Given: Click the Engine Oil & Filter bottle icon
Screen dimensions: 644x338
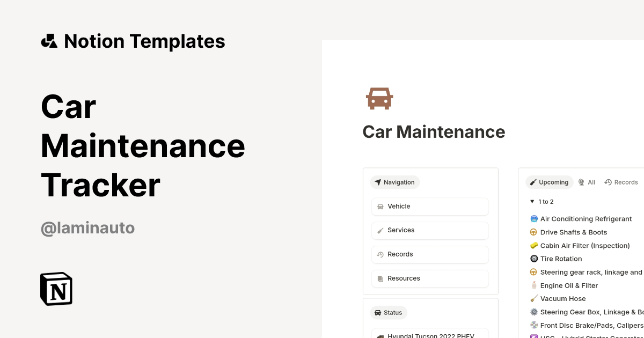Looking at the screenshot, I should pyautogui.click(x=533, y=285).
